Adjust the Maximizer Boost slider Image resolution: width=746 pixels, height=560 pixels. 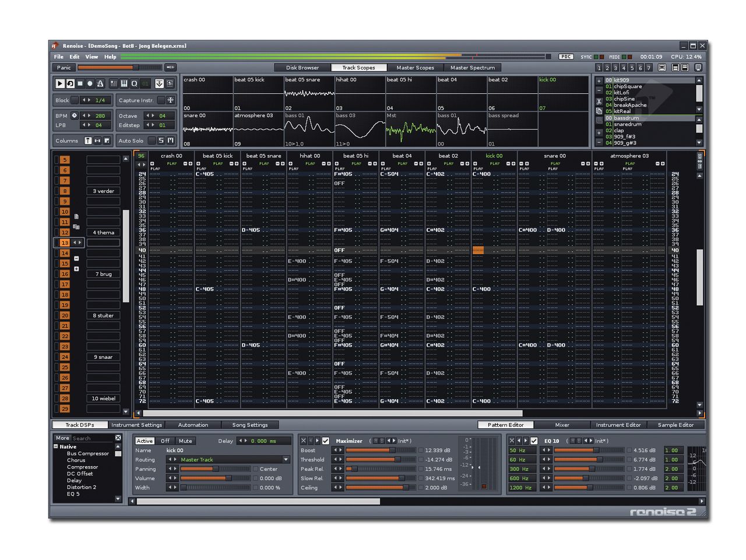380,450
